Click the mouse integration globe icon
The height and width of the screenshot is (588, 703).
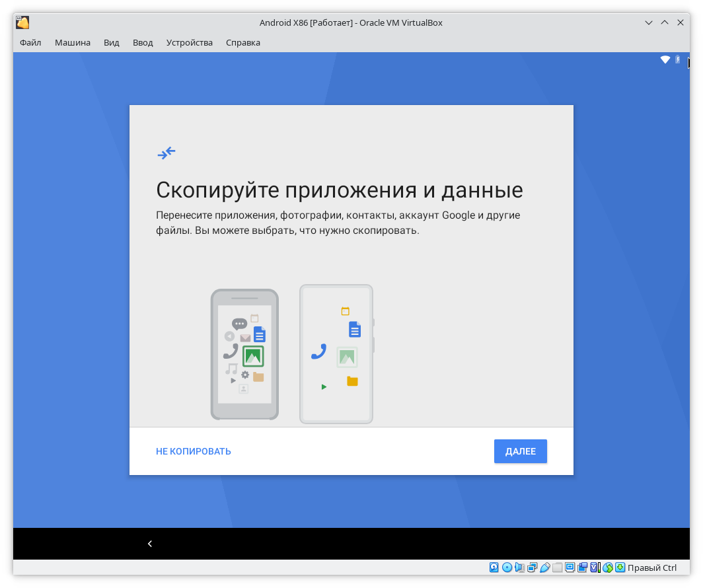pos(608,568)
